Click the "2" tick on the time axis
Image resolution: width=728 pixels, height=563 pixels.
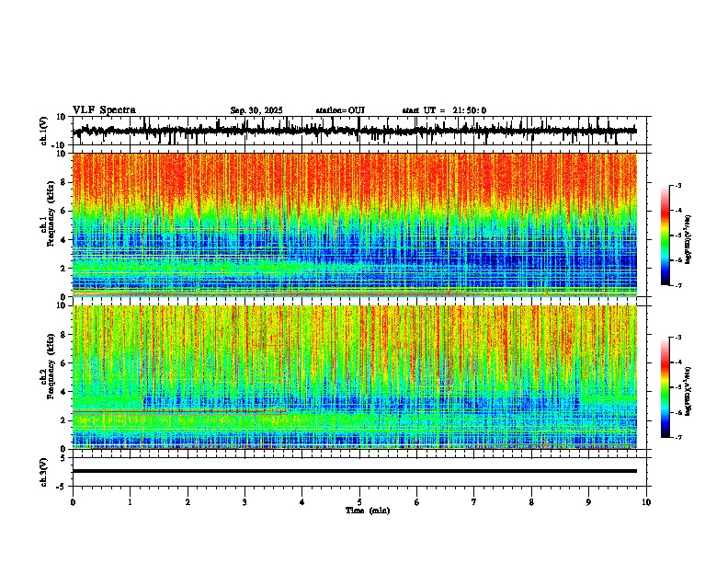(x=188, y=502)
